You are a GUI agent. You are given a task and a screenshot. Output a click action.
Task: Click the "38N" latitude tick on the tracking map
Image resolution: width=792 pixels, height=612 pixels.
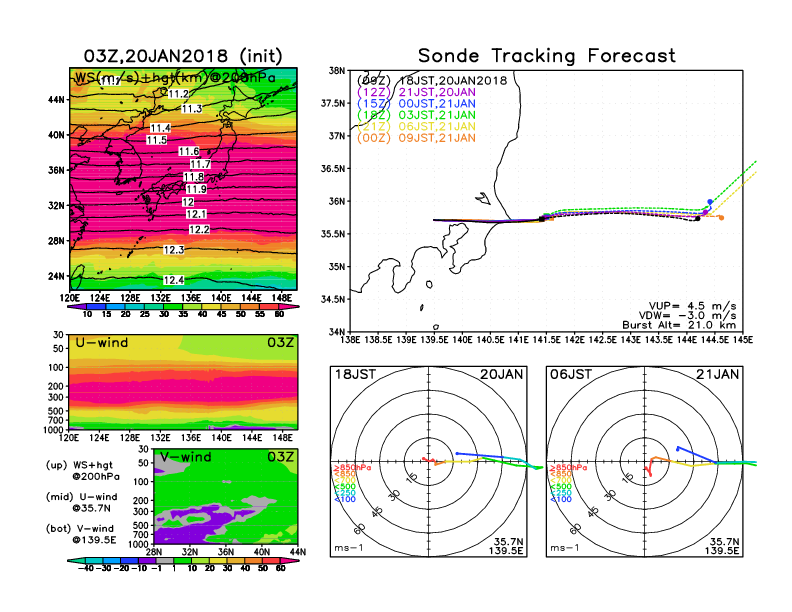pyautogui.click(x=336, y=70)
